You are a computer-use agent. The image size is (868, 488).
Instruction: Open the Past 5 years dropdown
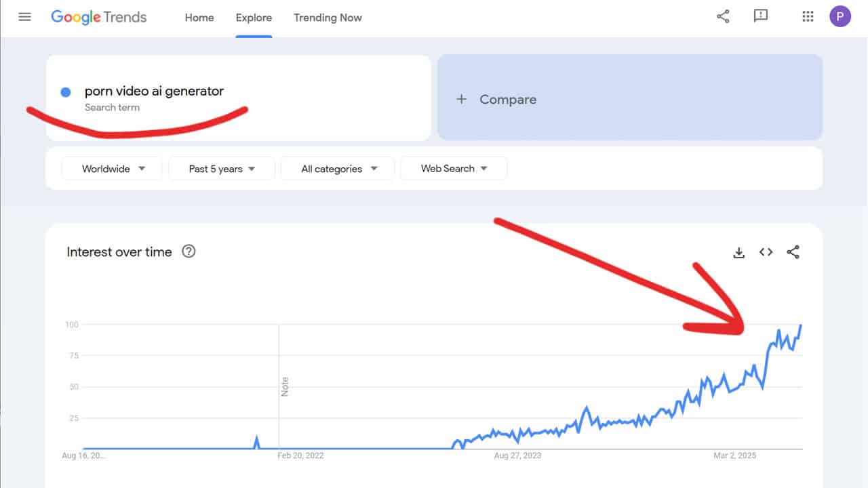point(221,169)
